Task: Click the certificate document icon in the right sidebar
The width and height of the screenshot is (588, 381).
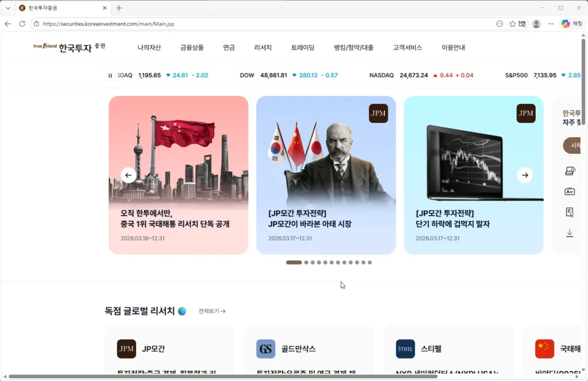Action: [x=570, y=212]
